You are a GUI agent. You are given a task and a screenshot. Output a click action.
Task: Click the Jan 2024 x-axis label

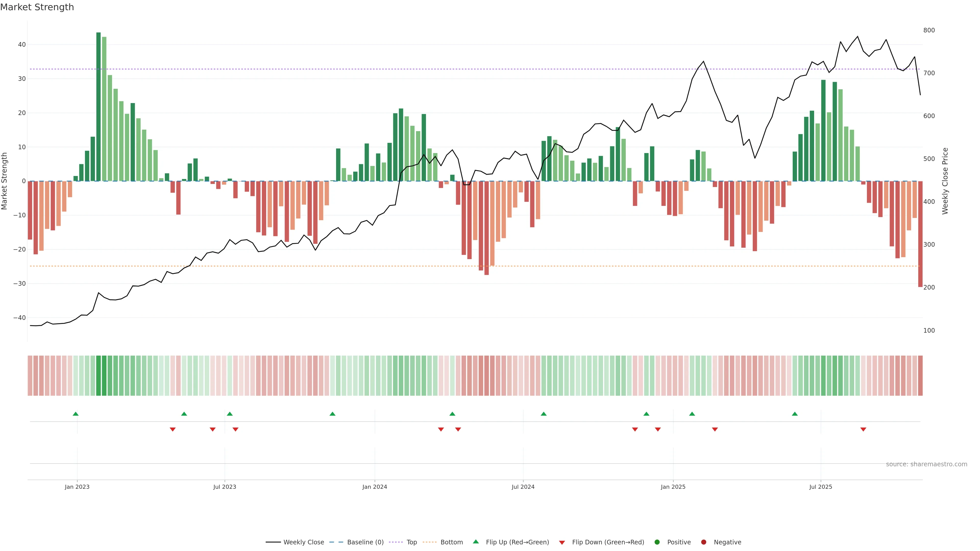tap(375, 487)
